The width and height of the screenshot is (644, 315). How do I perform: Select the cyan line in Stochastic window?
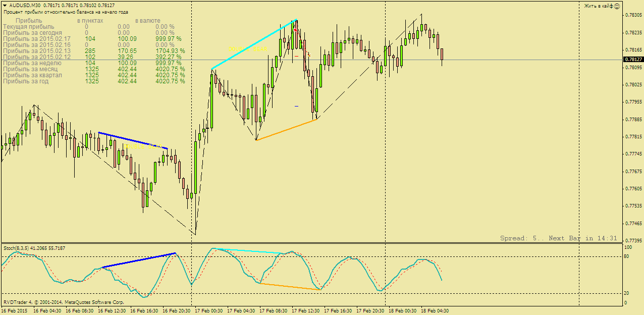tap(249, 250)
